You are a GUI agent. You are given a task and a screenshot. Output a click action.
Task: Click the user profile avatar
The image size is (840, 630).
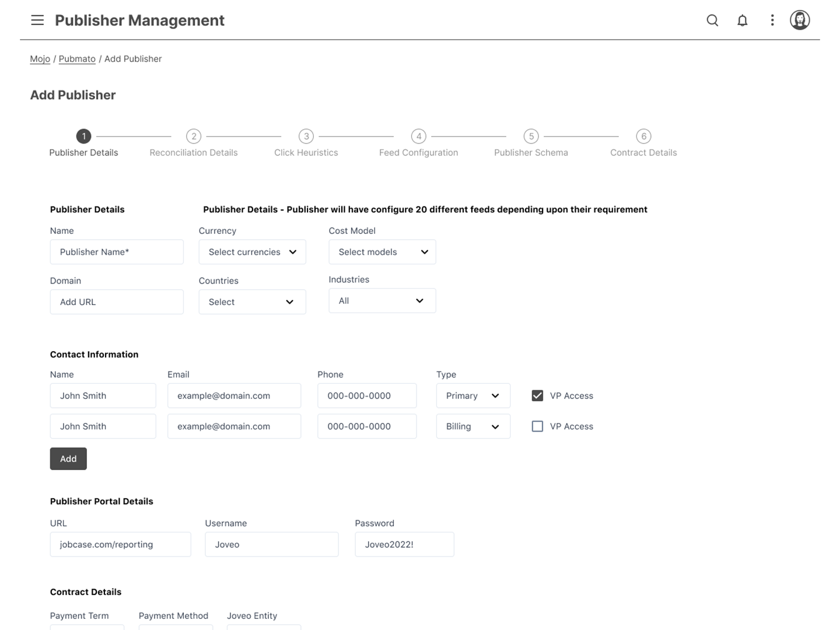799,20
